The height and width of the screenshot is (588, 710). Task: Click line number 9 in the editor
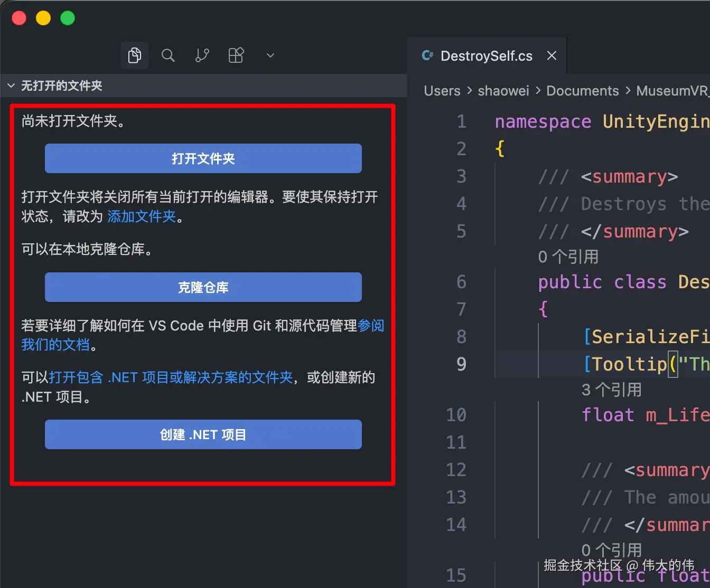coord(461,364)
